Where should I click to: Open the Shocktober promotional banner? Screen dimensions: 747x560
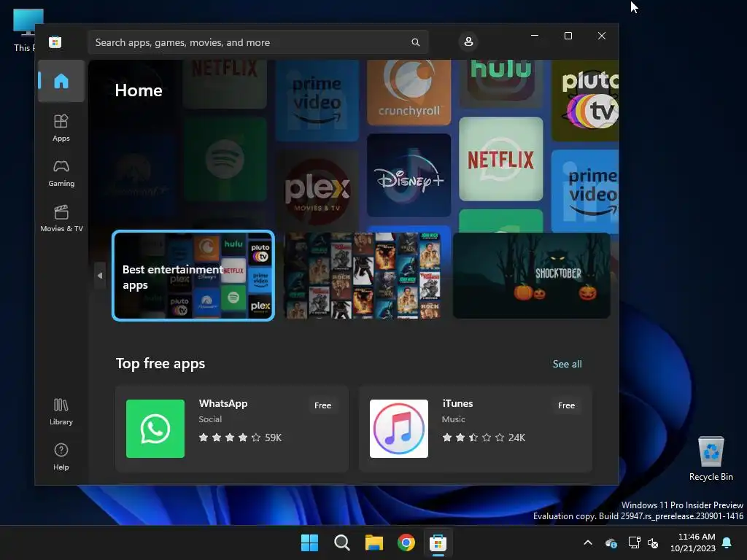[531, 275]
